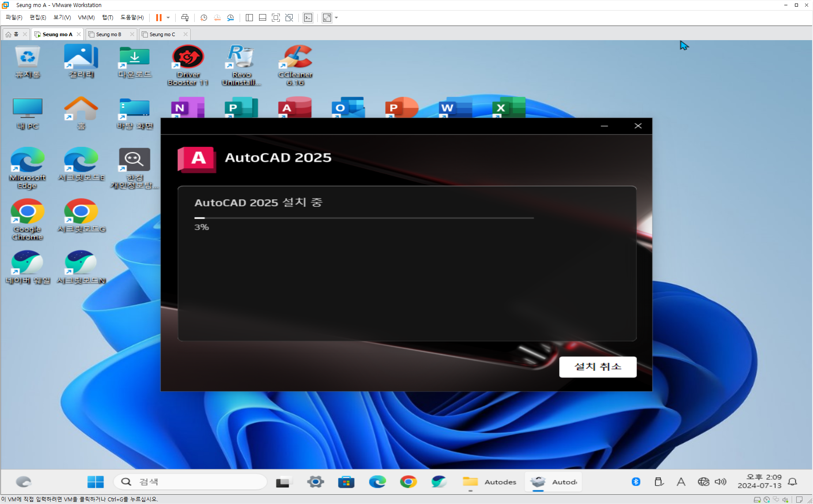Select the 한컴 개인정보탐 shortcut
813x504 pixels.
(135, 168)
